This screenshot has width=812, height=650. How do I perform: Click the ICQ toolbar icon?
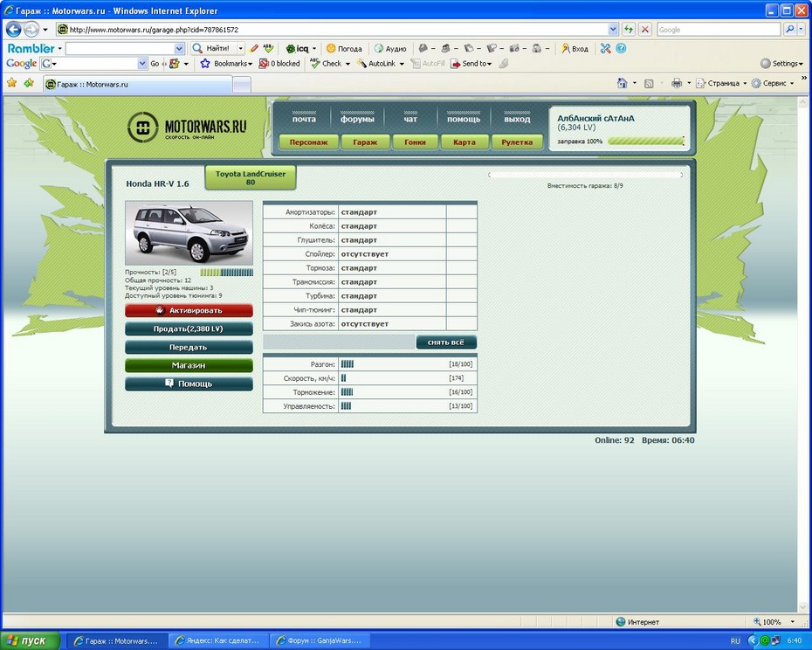click(297, 49)
